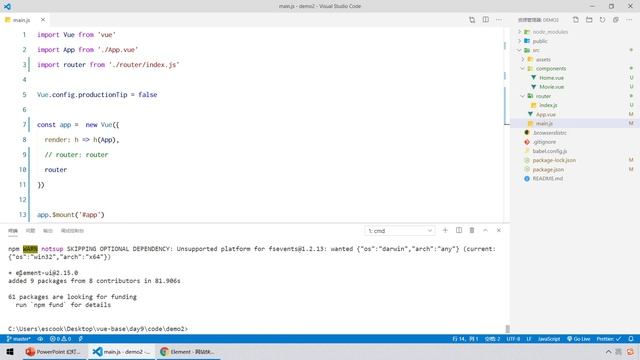Click line 10 'router' in editor
This screenshot has height=360, width=640.
coord(56,170)
